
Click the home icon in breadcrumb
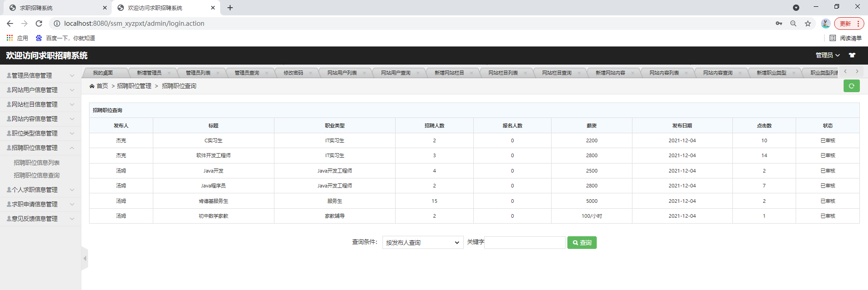(92, 86)
